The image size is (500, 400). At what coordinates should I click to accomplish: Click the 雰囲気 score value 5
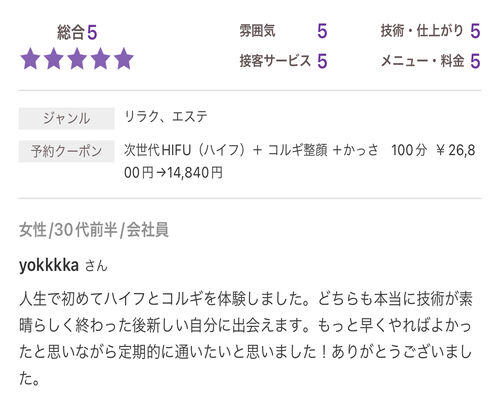322,31
